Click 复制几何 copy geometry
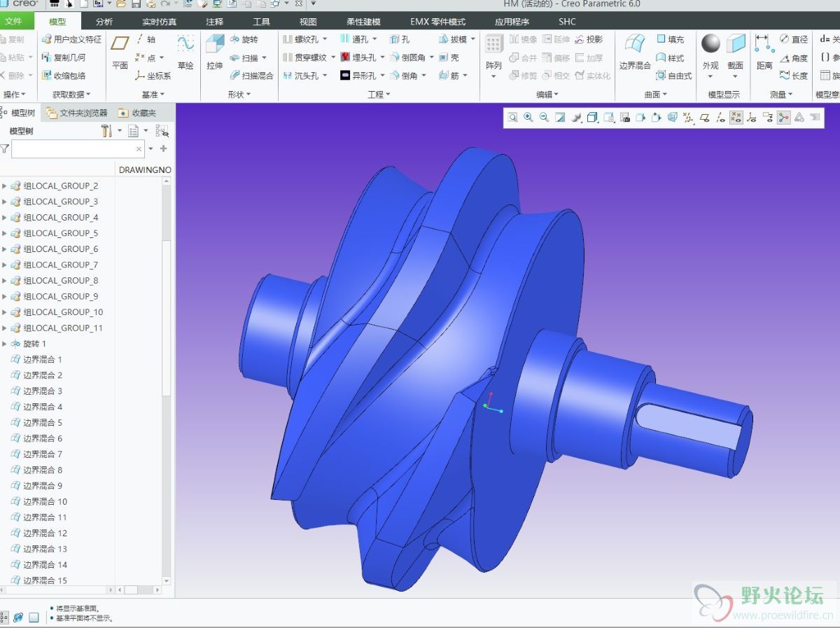The height and width of the screenshot is (628, 840). (64, 57)
